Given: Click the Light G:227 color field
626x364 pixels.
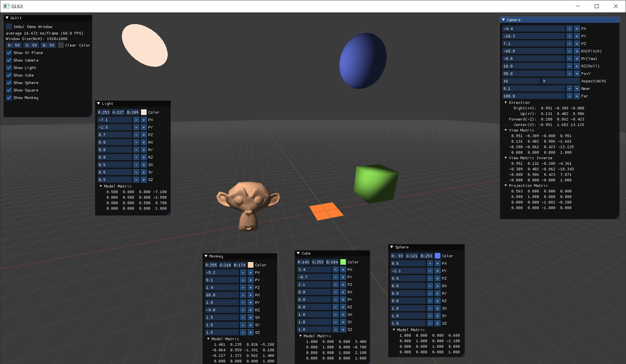Looking at the screenshot, I should pos(118,112).
